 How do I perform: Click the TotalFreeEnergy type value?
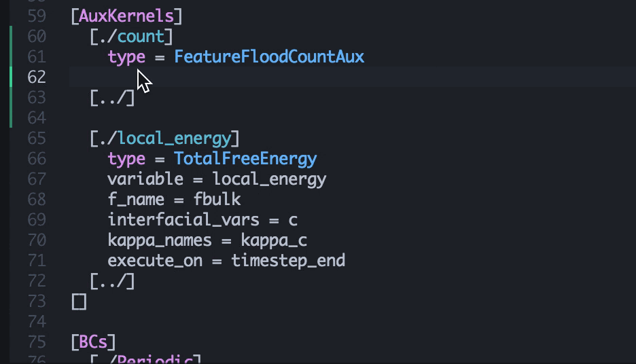245,159
